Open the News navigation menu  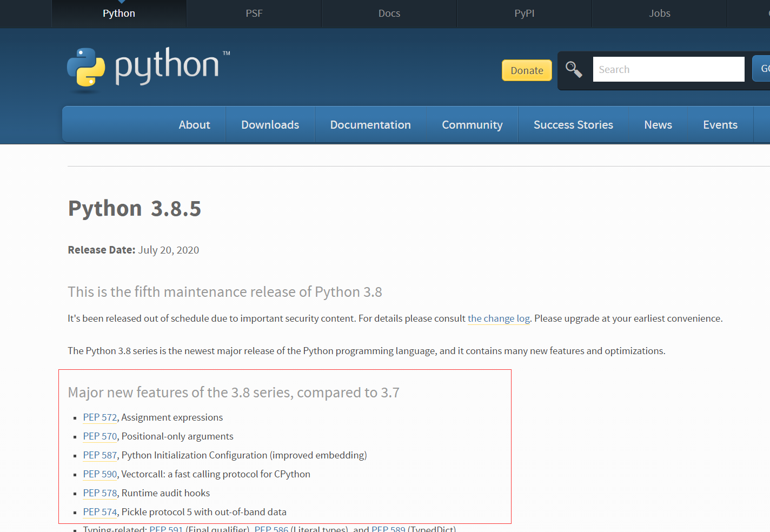658,125
